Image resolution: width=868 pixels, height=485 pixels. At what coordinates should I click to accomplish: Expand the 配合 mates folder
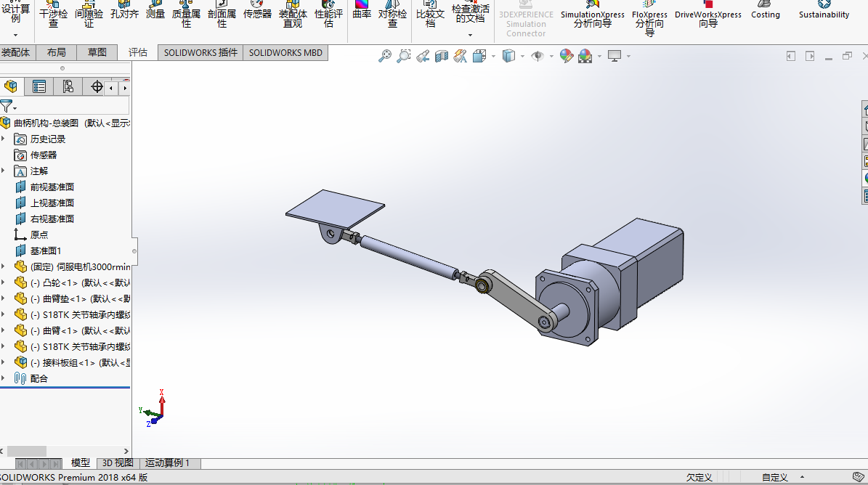point(4,378)
